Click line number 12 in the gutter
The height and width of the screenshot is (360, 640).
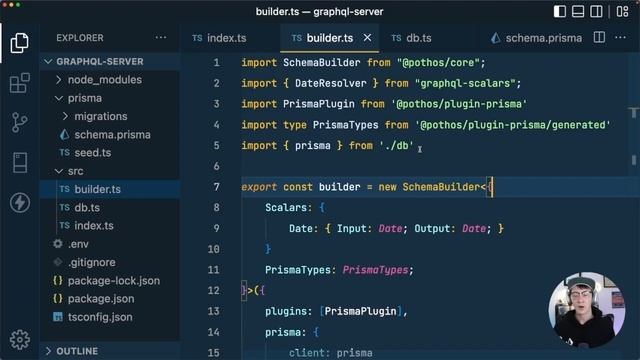tap(213, 291)
